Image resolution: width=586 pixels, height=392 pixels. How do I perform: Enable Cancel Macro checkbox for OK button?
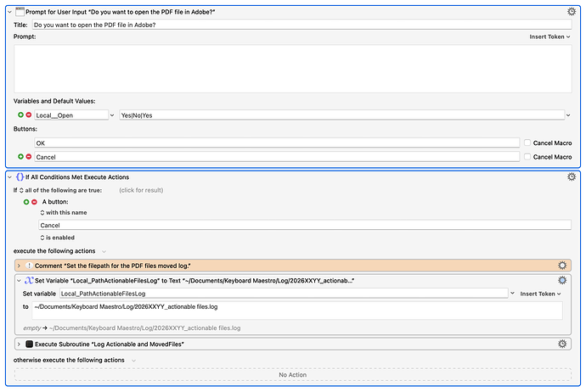tap(528, 143)
